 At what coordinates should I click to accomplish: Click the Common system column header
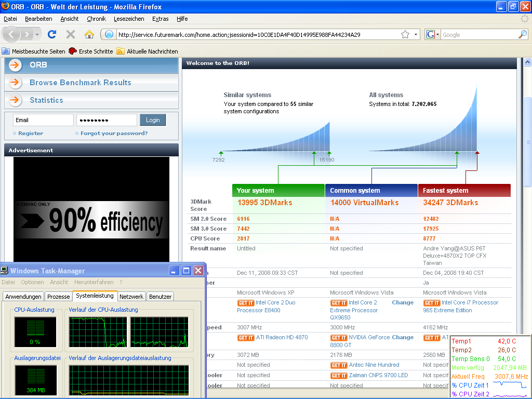click(x=371, y=190)
